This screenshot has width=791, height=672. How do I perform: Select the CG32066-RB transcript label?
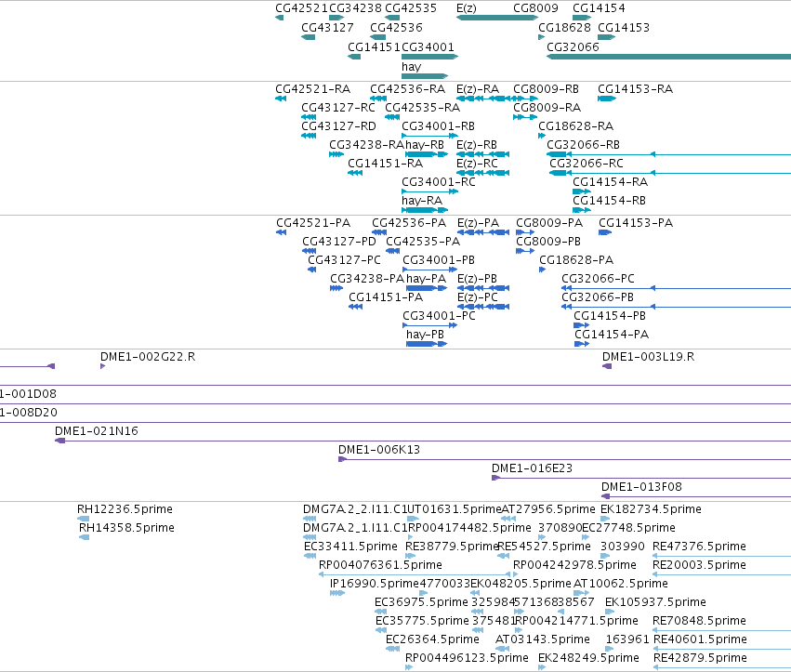pos(583,145)
